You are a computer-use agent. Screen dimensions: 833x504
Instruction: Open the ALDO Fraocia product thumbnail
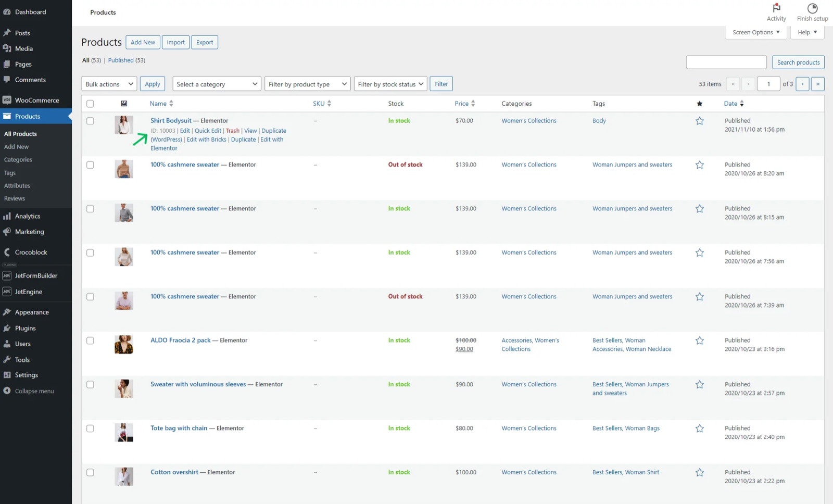(124, 345)
